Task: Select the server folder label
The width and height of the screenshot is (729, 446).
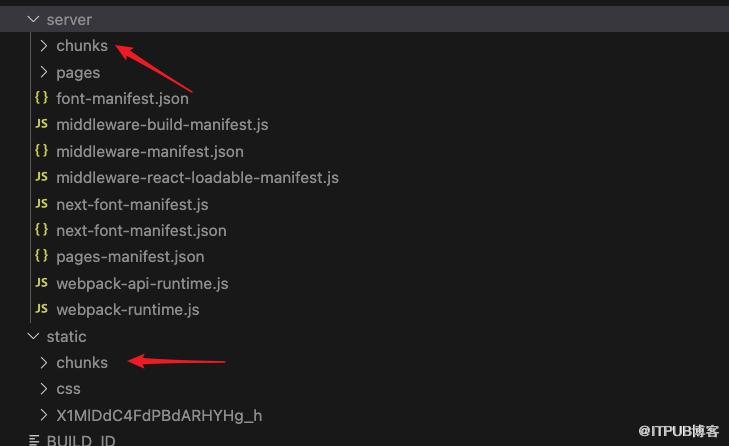Action: point(69,20)
